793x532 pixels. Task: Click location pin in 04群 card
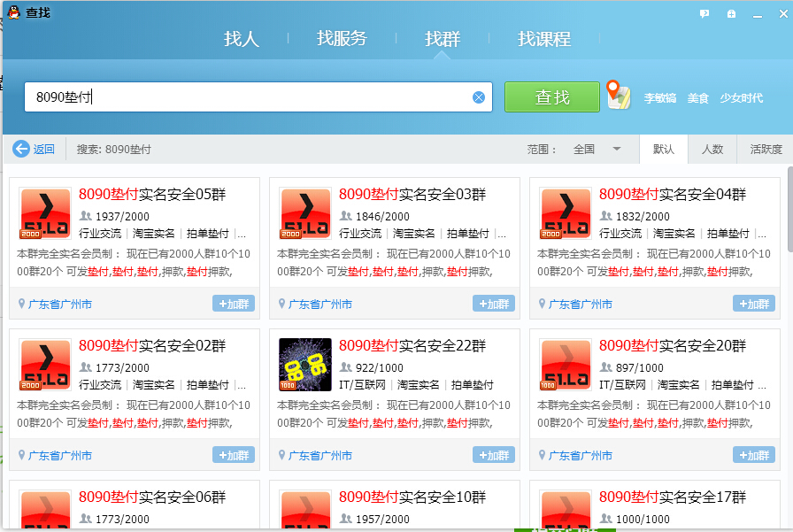point(542,304)
